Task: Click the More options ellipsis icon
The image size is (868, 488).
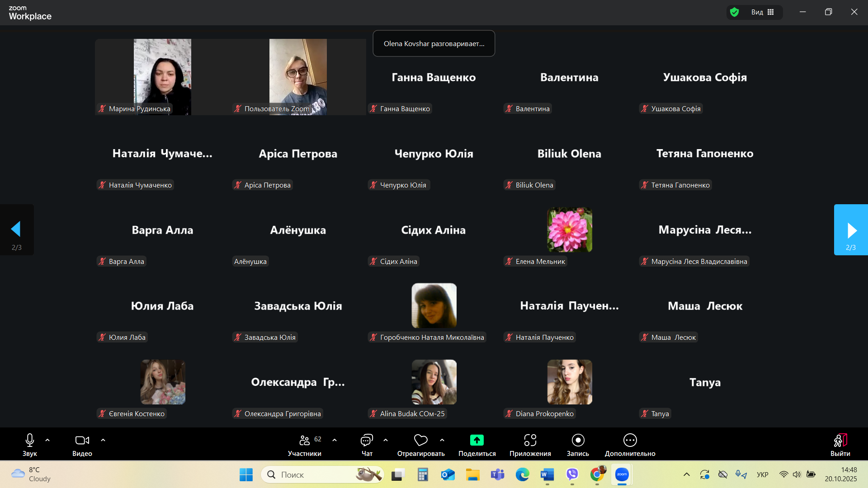Action: coord(630,440)
